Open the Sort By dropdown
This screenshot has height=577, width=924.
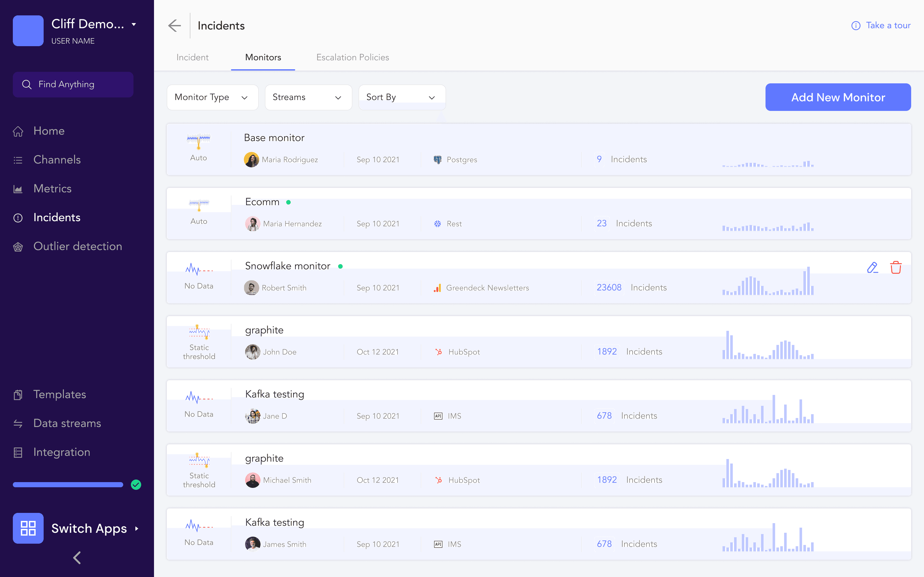coord(401,97)
